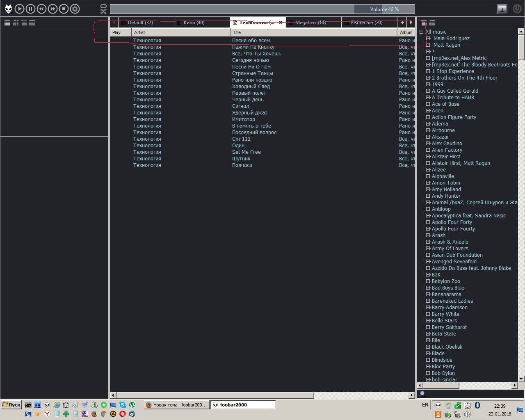
Task: Expand the Bob Dylan artist node
Action: point(428,373)
